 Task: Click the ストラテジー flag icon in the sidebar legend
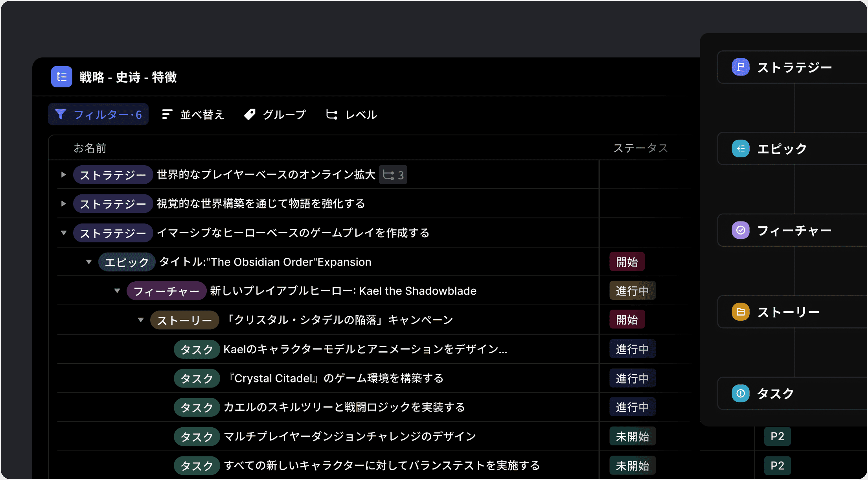(x=741, y=67)
